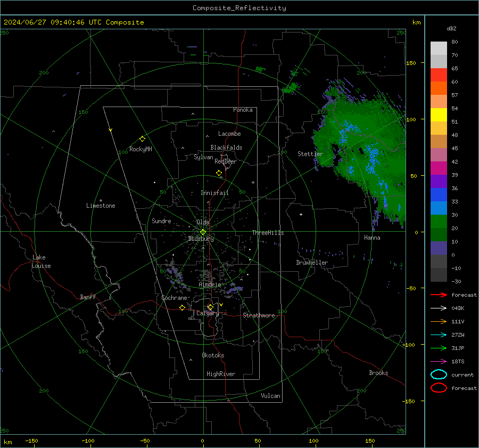Click the orange 111V arrow legend icon
479x448 pixels.
pos(439,321)
